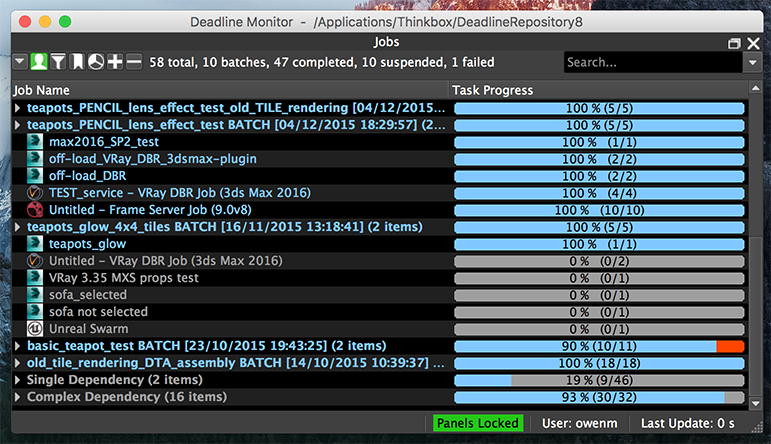Select TEST_service - VRay DBR Job row
The width and height of the screenshot is (771, 444).
tap(179, 193)
